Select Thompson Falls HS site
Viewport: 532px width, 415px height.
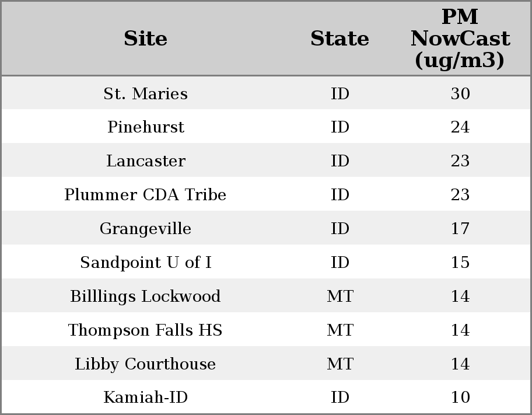(x=145, y=330)
